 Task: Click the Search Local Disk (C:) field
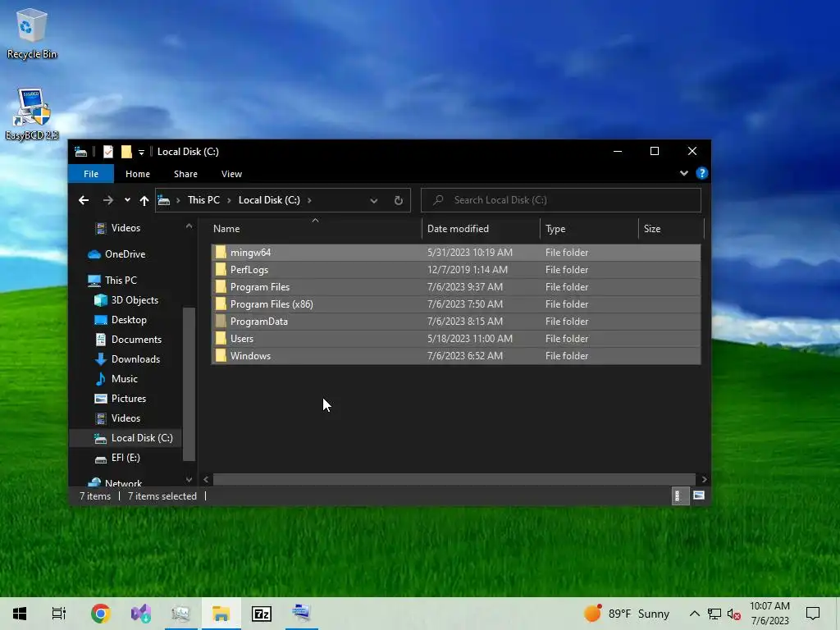click(x=561, y=200)
